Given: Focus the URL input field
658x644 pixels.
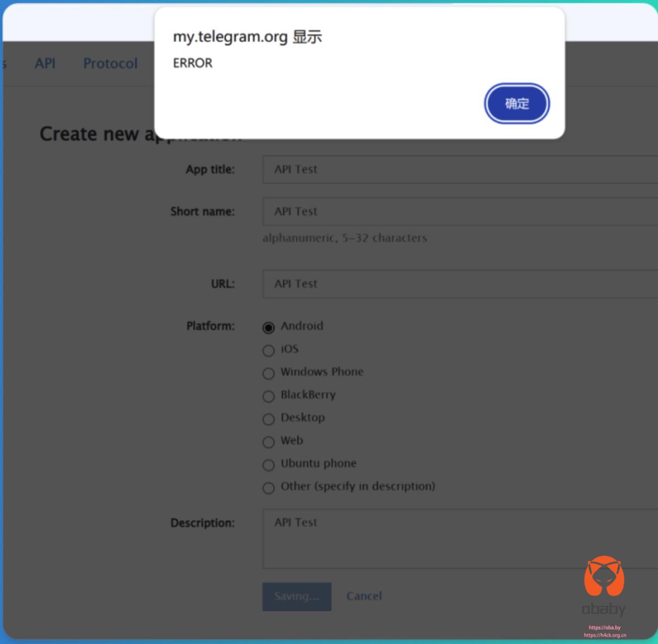Looking at the screenshot, I should click(x=460, y=284).
